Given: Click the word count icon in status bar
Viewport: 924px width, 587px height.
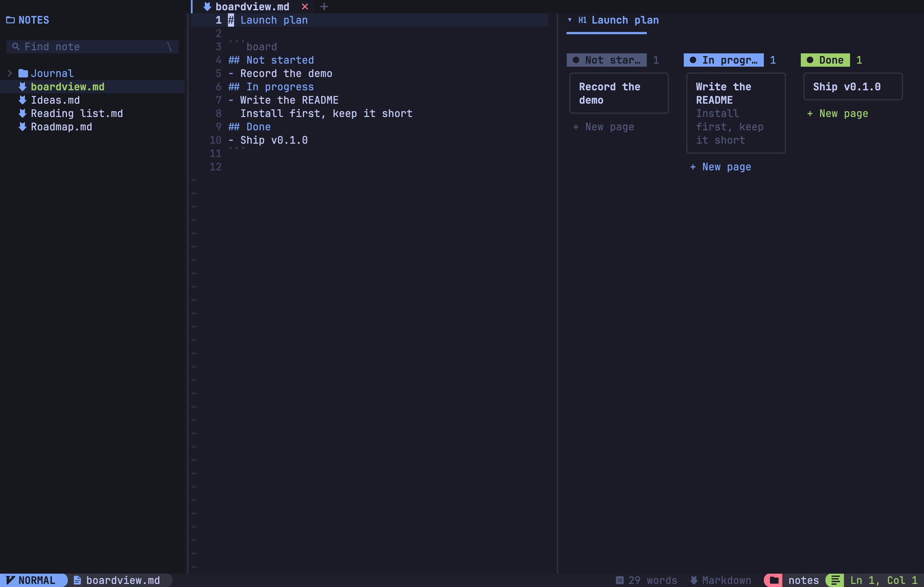Looking at the screenshot, I should click(619, 580).
